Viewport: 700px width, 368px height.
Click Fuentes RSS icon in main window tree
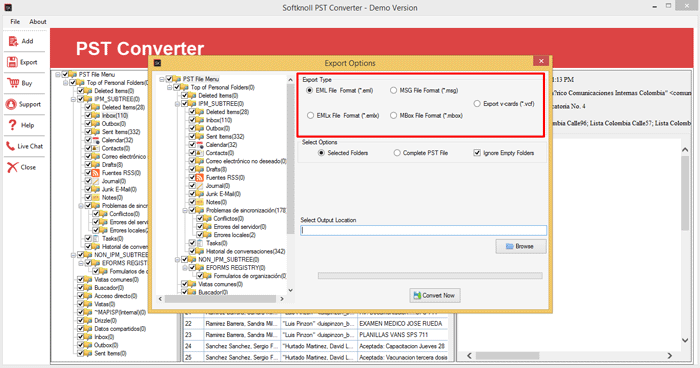[x=96, y=173]
